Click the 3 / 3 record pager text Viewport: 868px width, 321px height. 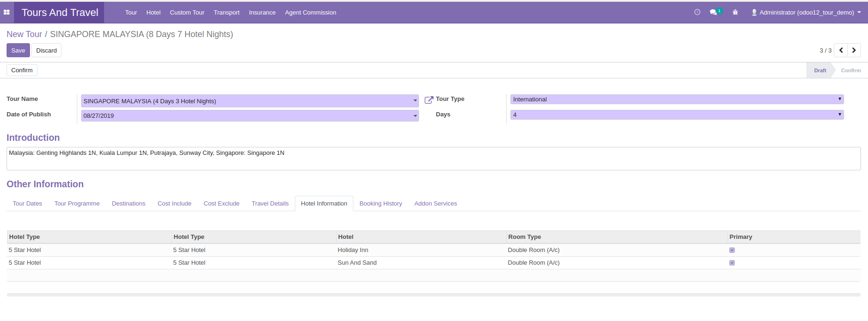[825, 51]
